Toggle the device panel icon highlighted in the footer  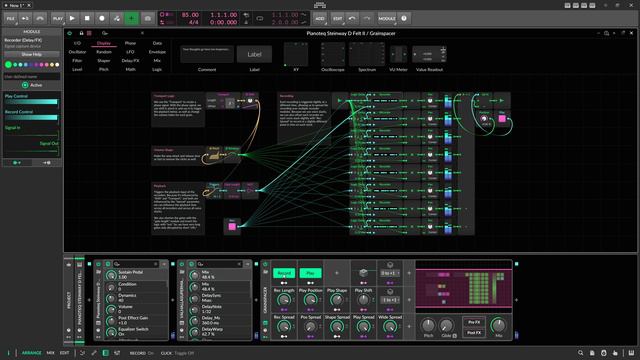[105, 353]
